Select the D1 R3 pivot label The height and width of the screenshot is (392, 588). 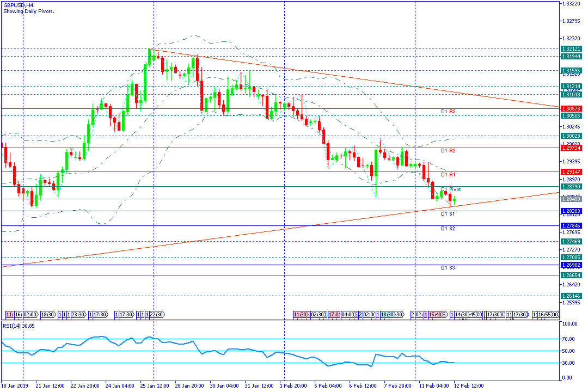(448, 112)
